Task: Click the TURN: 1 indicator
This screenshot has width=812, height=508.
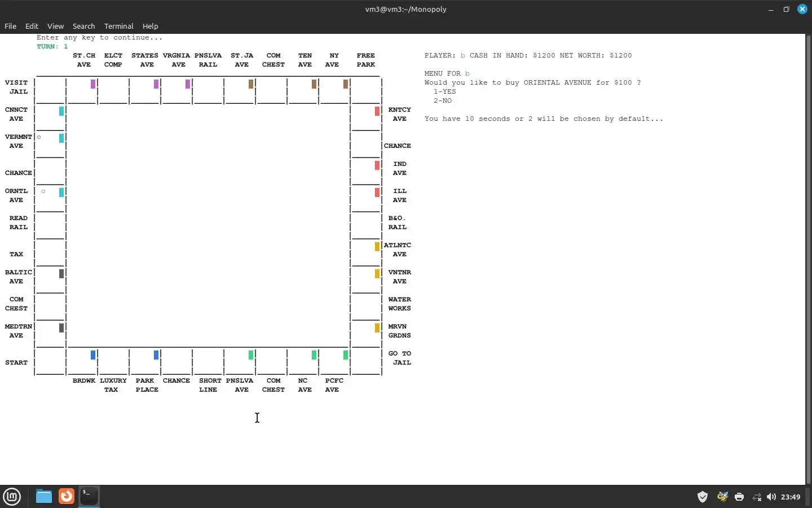Action: coord(52,46)
